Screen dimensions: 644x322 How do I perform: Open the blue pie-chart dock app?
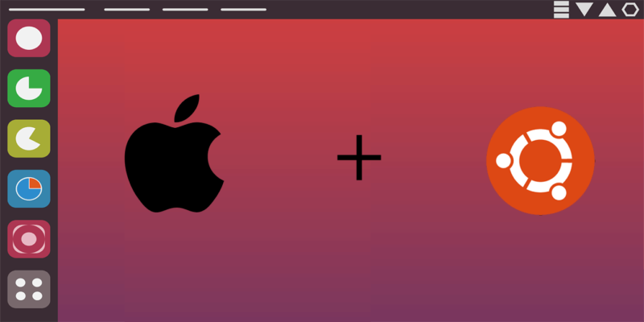click(x=29, y=188)
